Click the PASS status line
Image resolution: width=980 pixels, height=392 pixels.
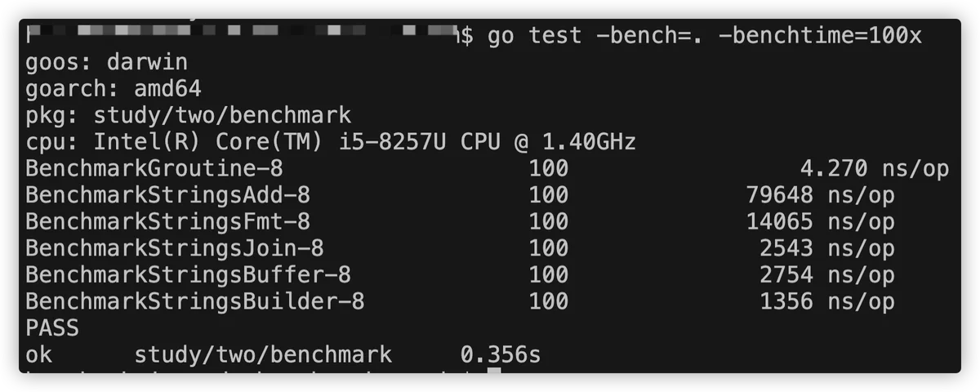(52, 328)
